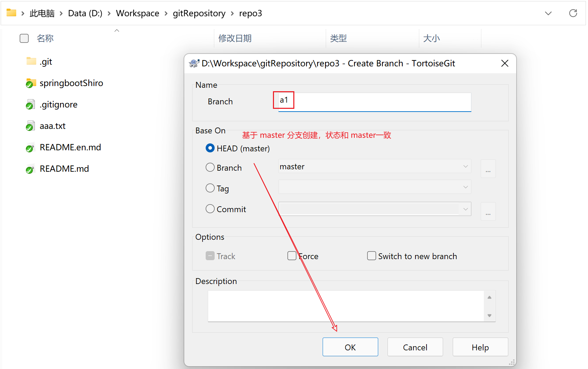Click the README.en.md file icon
The image size is (588, 369).
(31, 148)
